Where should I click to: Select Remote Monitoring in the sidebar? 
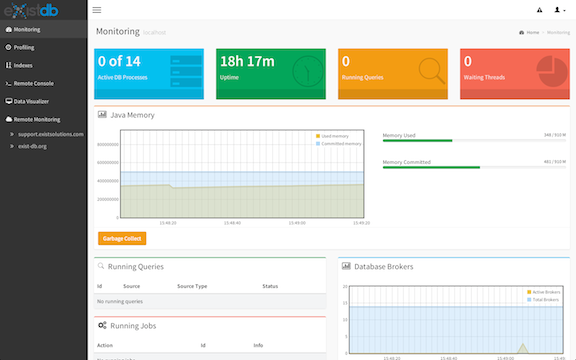click(x=43, y=119)
